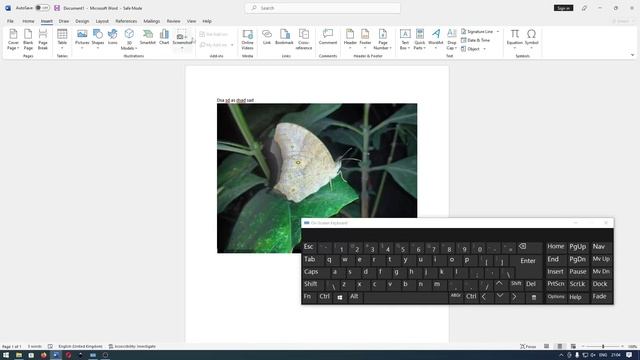Expand the Object dropdown arrow
The width and height of the screenshot is (640, 360).
click(484, 49)
